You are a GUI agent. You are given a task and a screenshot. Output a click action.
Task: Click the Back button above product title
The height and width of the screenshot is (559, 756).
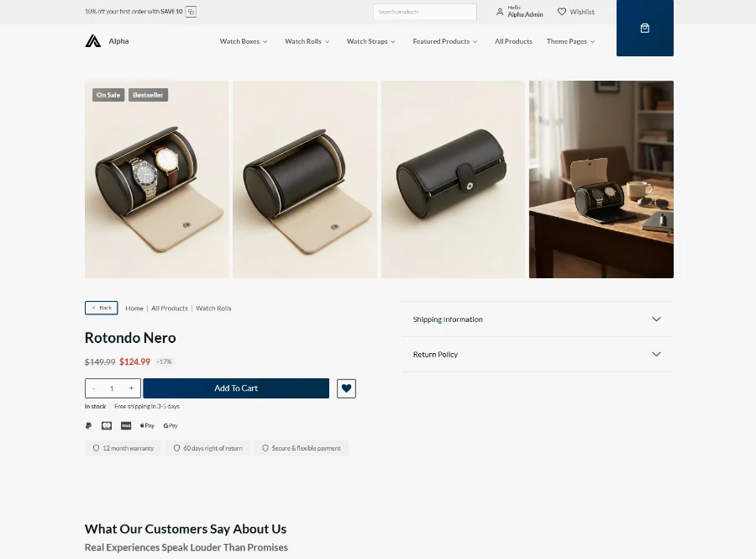click(101, 308)
